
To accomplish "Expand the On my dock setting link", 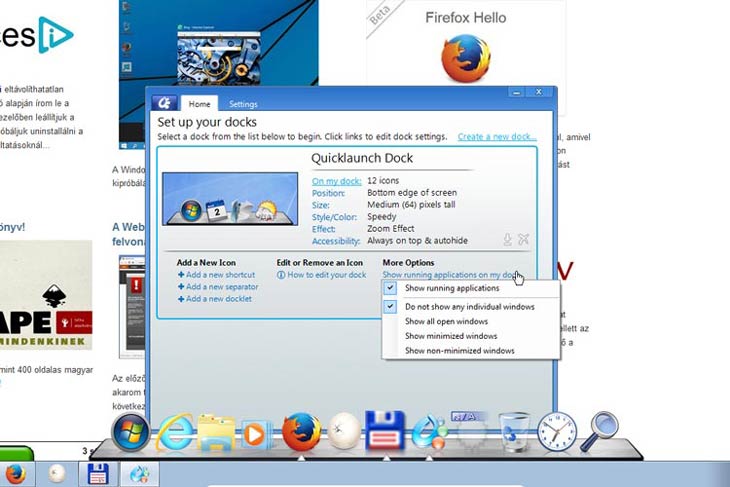I will click(333, 181).
